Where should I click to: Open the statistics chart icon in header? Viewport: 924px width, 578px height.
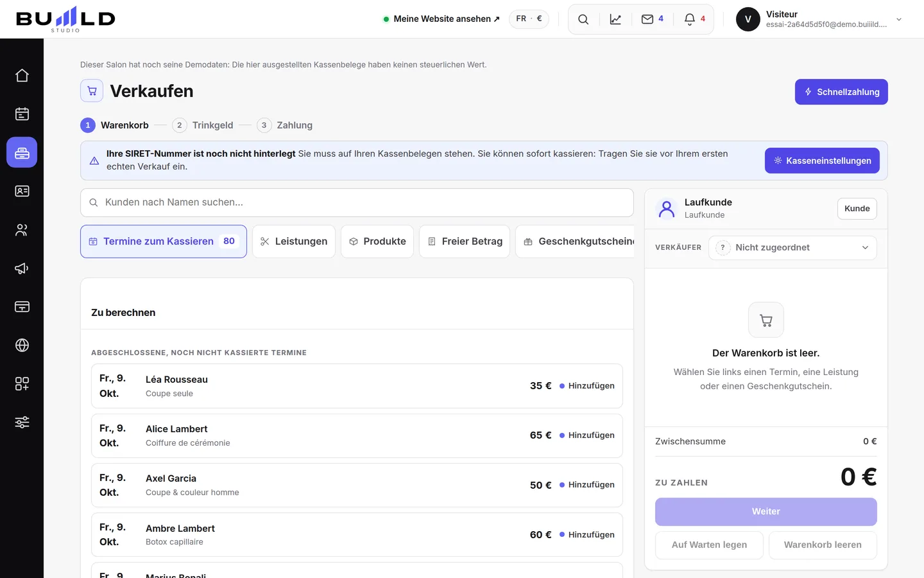[615, 19]
